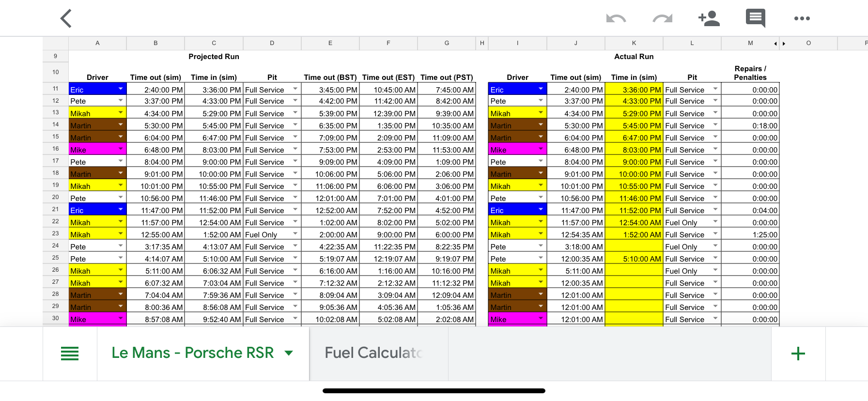This screenshot has width=868, height=401.
Task: Select penalty cell showing 0:04:00
Action: click(750, 210)
